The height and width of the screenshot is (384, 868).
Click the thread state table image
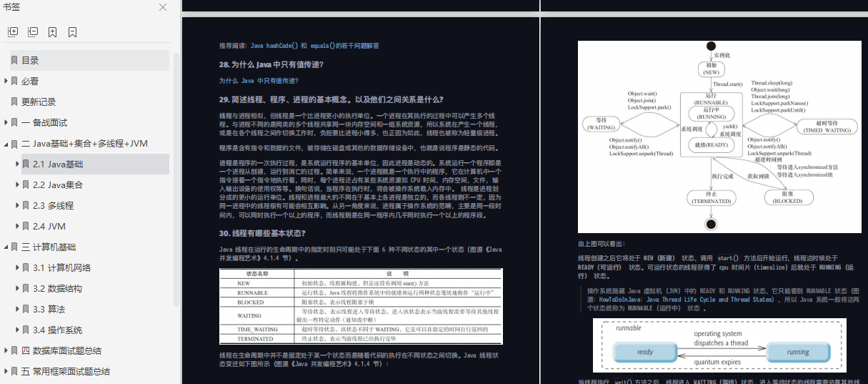[x=361, y=307]
